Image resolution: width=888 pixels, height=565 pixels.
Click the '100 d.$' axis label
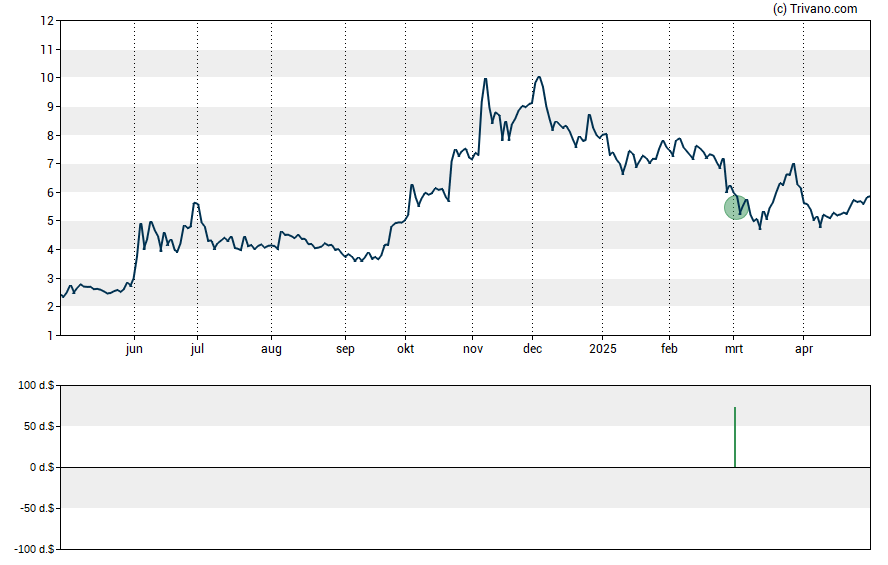36,386
